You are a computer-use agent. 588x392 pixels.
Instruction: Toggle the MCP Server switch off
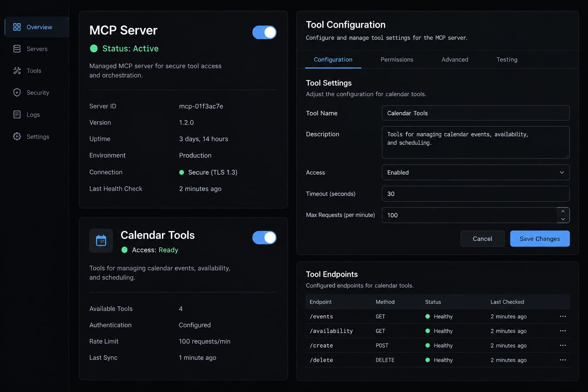(x=264, y=33)
